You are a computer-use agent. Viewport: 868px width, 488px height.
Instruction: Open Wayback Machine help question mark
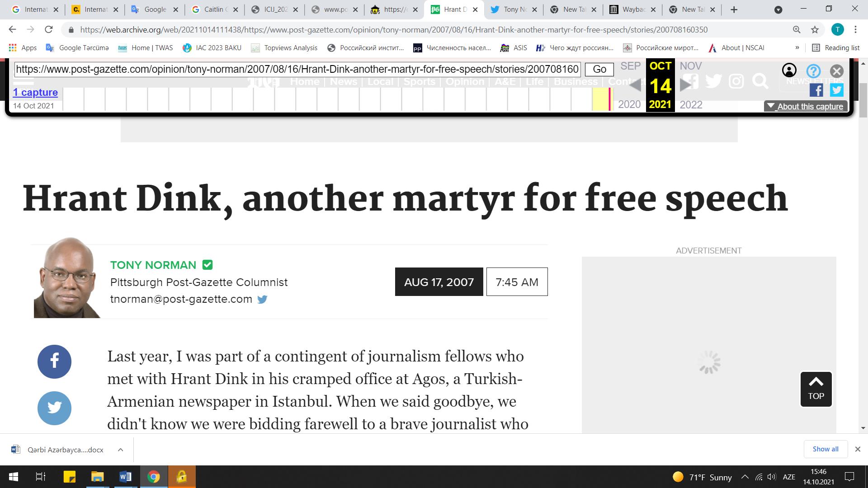coord(813,71)
